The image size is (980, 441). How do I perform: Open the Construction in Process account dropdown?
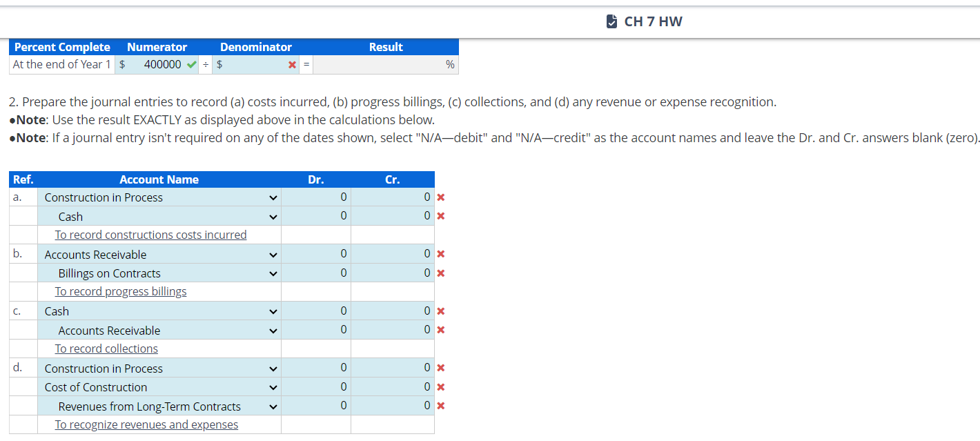click(273, 197)
